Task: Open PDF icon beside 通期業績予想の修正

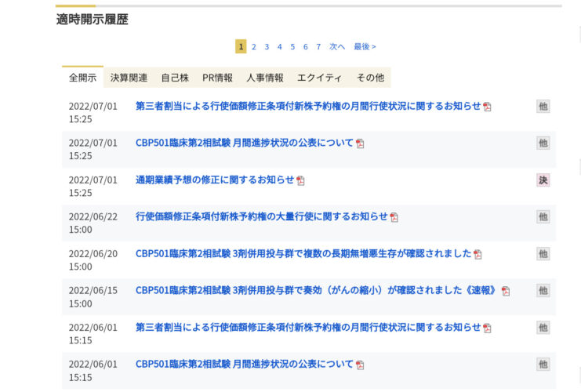Action: (x=300, y=180)
